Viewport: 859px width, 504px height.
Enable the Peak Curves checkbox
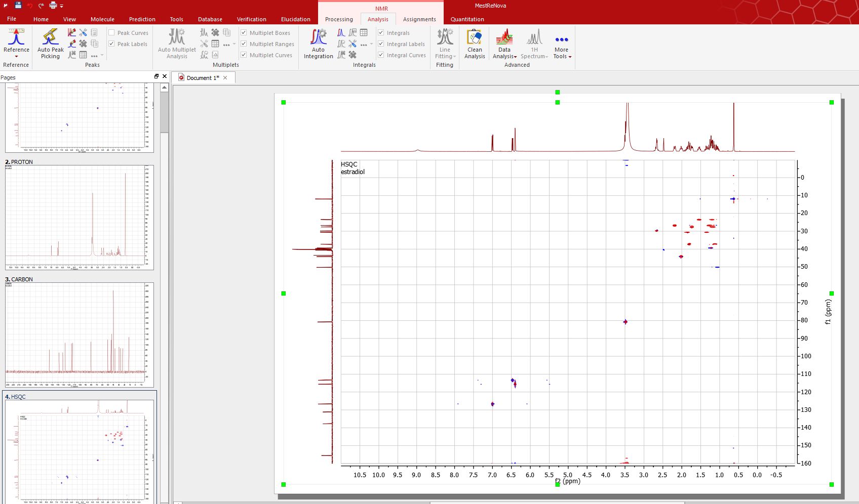[x=111, y=32]
